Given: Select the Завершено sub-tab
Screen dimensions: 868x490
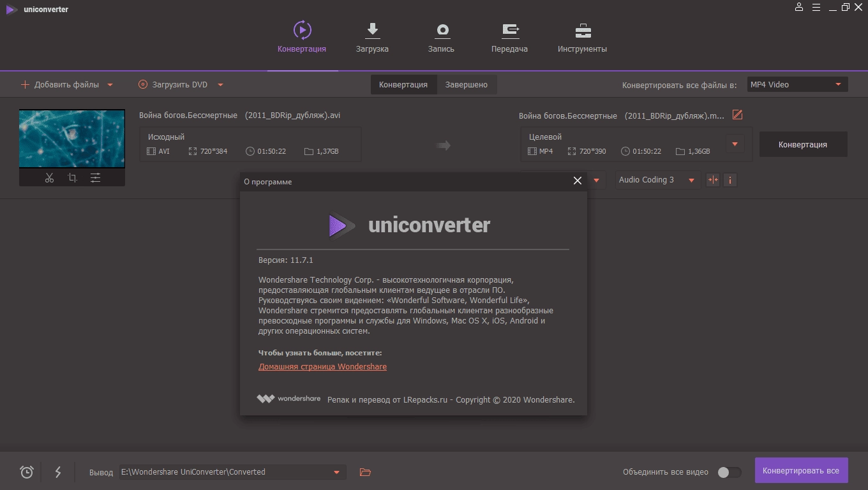Looking at the screenshot, I should (467, 85).
